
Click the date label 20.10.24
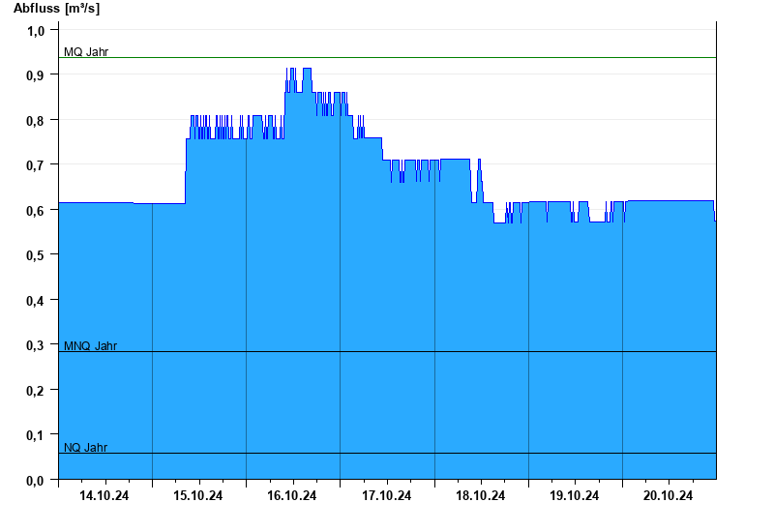668,495
